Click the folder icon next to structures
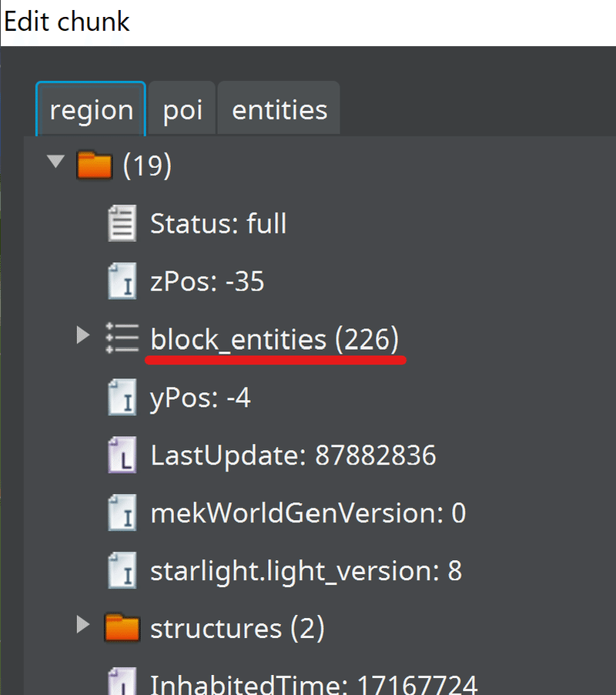Viewport: 616px width, 695px height. tap(123, 627)
